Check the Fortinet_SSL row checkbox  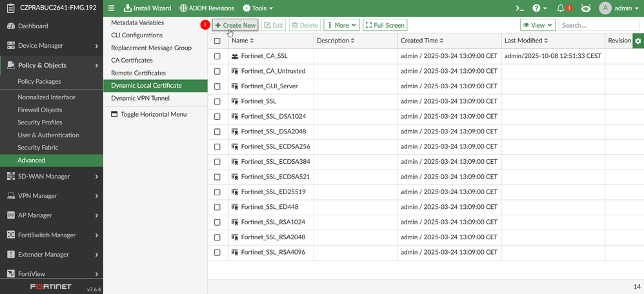point(217,101)
